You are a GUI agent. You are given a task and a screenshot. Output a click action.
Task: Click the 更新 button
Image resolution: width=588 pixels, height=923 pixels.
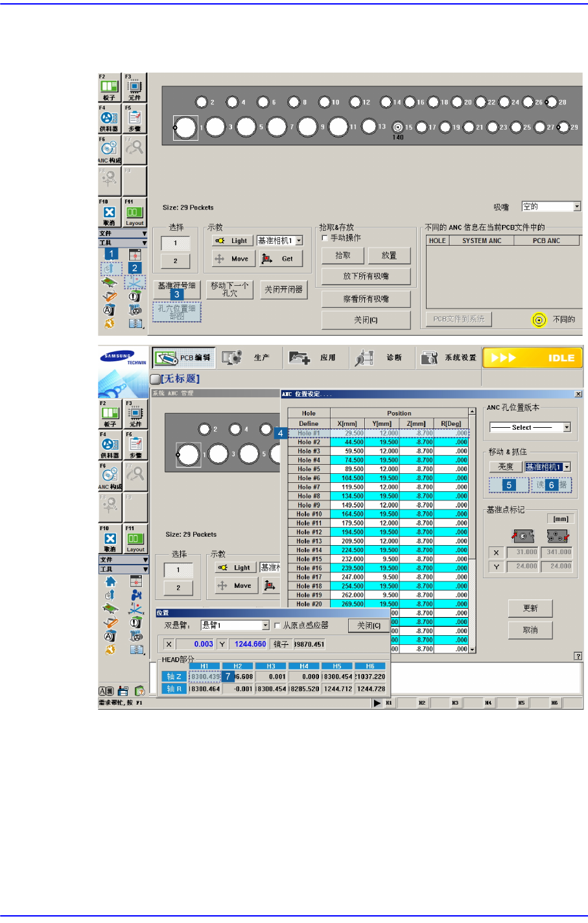[x=530, y=608]
